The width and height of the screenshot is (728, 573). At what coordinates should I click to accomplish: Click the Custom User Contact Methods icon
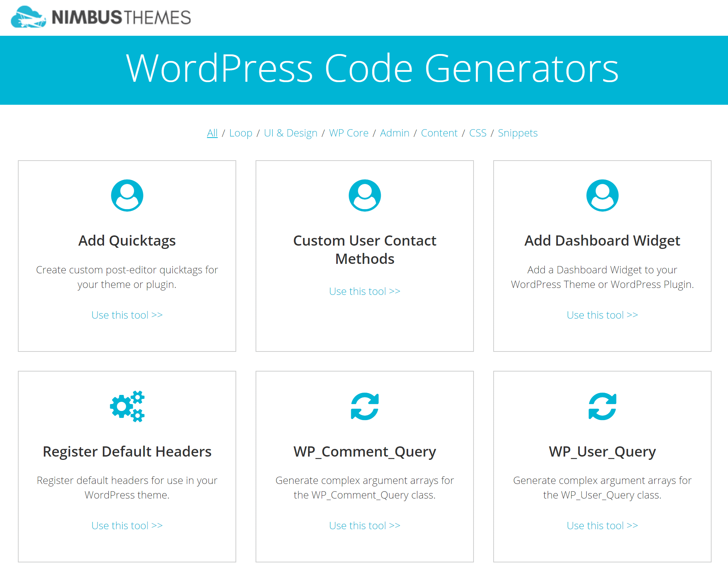point(365,195)
